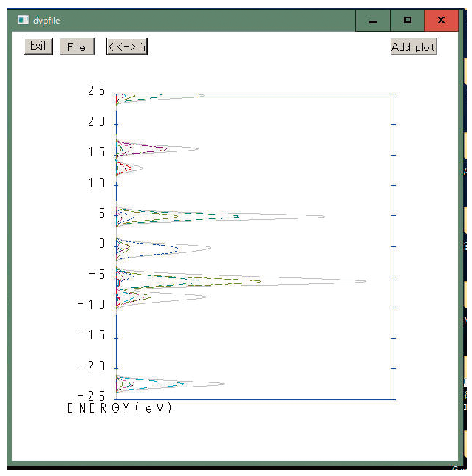
Task: Click the blue dashed peak near 0 eV
Action: point(176,248)
